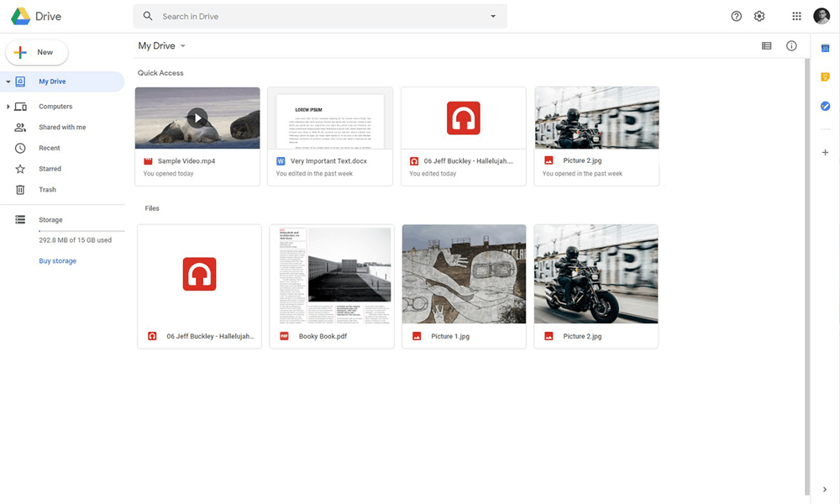Click the Recent clock icon

(20, 148)
